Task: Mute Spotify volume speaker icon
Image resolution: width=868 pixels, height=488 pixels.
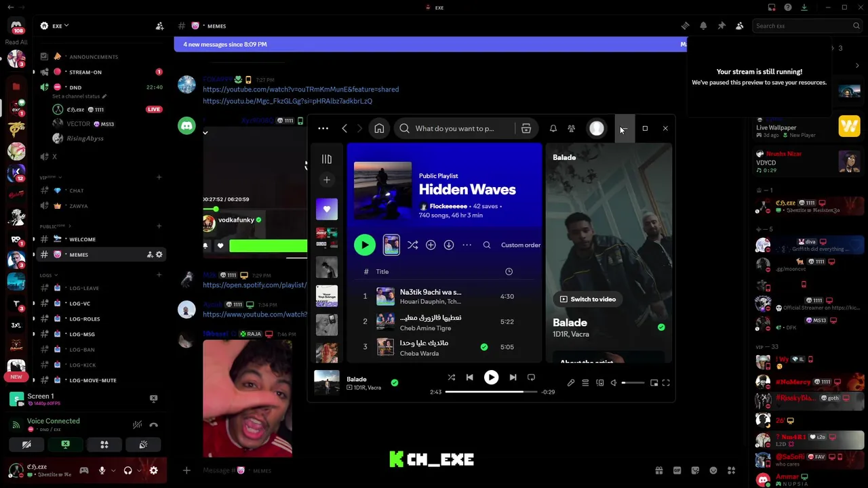Action: [614, 383]
